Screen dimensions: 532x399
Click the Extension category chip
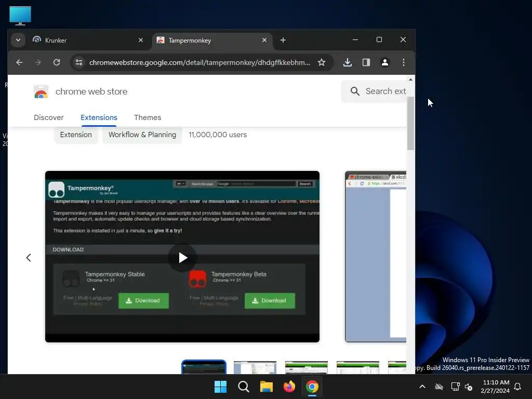76,135
